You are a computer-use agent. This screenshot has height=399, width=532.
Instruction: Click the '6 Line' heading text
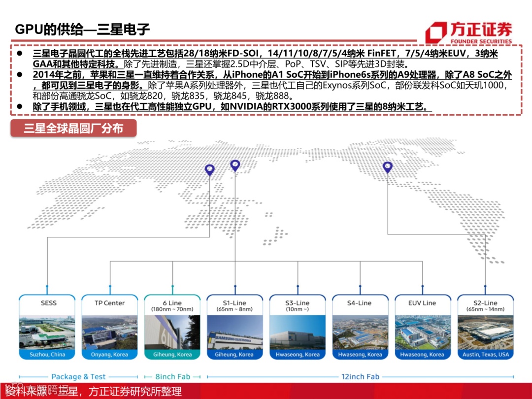point(172,302)
